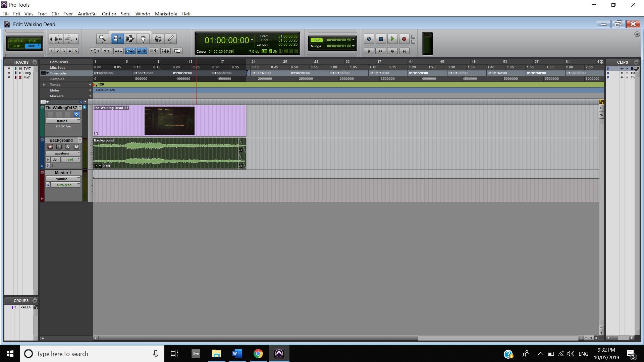Enable Slip edit mode
This screenshot has height=362, width=644.
pos(16,46)
